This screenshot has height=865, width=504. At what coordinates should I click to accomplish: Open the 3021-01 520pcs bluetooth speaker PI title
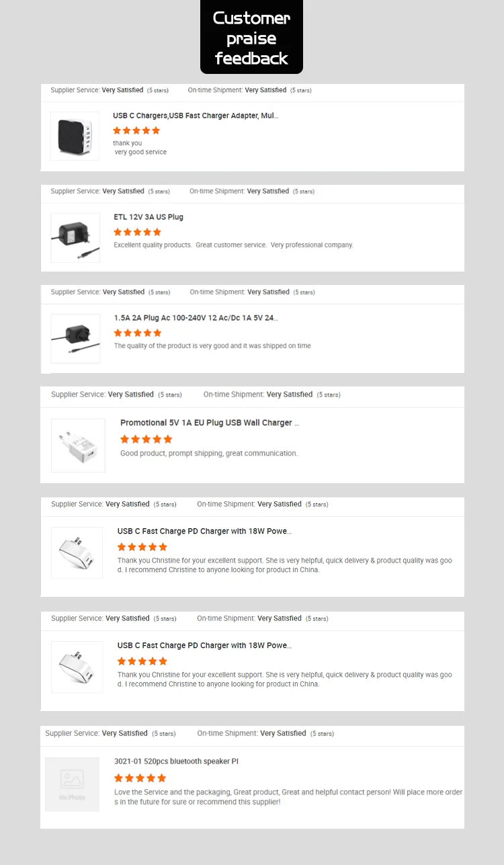click(x=176, y=761)
